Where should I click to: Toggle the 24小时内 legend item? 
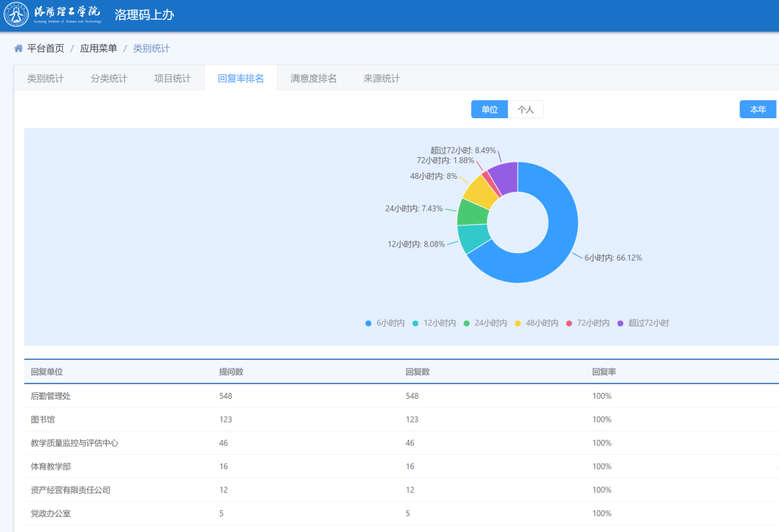[485, 324]
